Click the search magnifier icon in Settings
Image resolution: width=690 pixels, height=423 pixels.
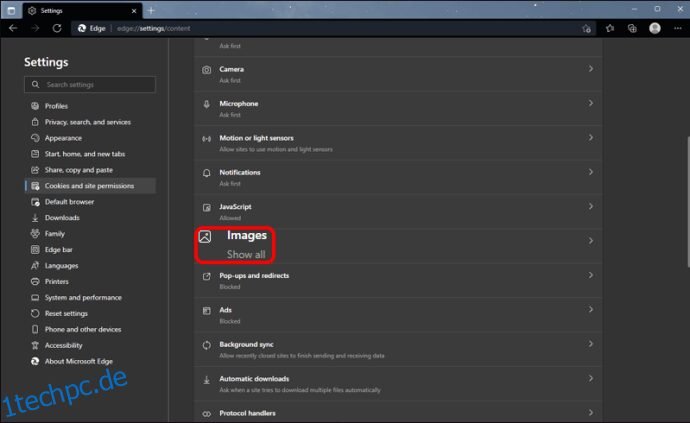tap(35, 84)
